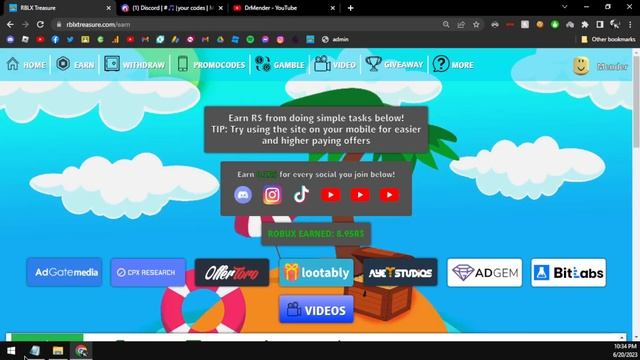Image resolution: width=640 pixels, height=360 pixels.
Task: Open the GAMBLE navigation item
Action: 280,64
